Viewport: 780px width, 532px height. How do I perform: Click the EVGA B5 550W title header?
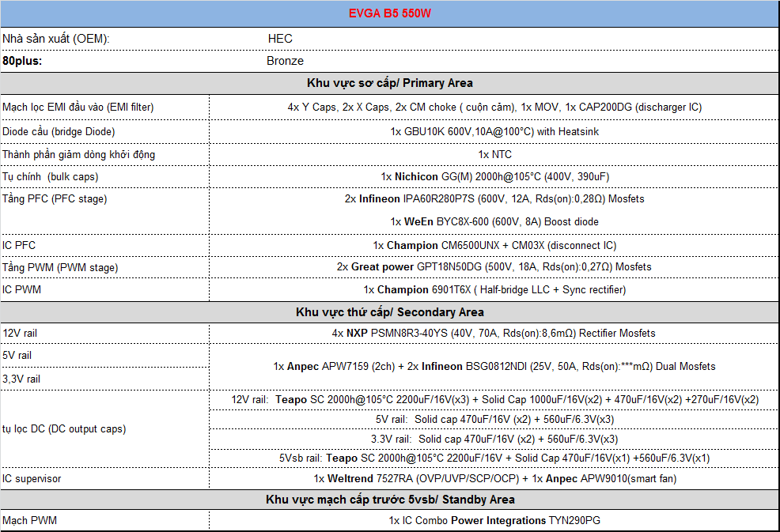390,14
